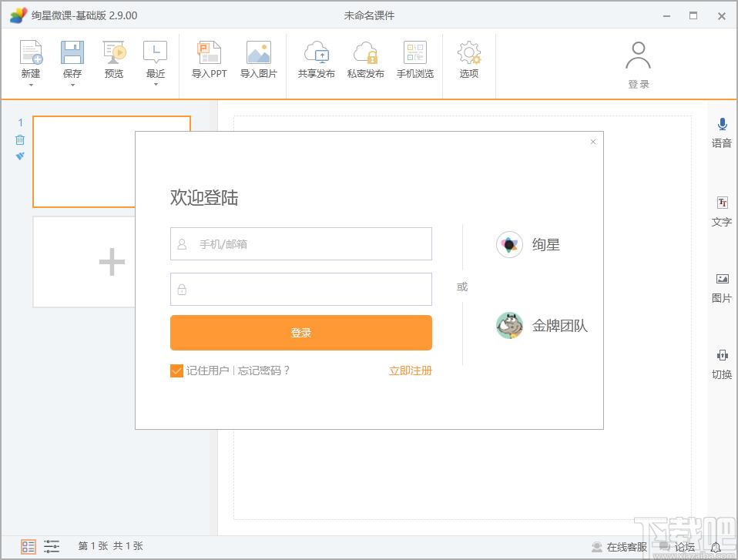Click the orange 登录 button
The image size is (738, 560).
tap(301, 333)
